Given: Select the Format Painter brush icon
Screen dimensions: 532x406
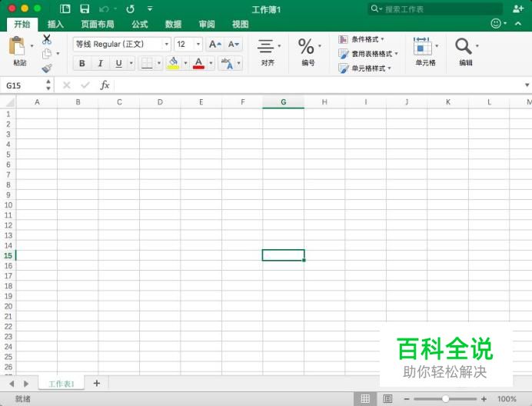Looking at the screenshot, I should tap(47, 68).
